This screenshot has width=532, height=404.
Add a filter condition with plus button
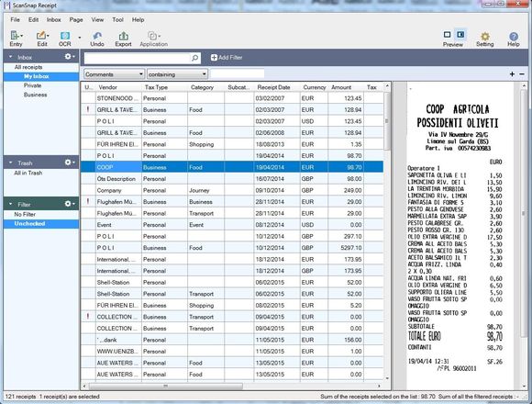[512, 73]
